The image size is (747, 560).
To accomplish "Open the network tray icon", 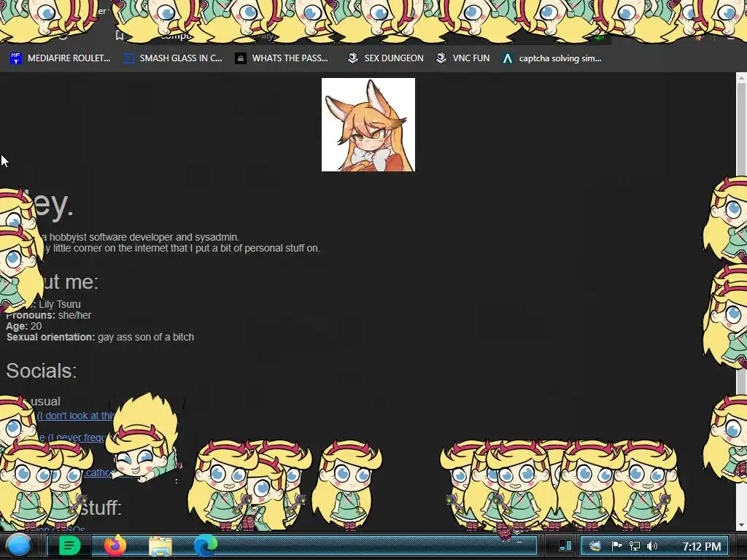I will click(635, 545).
